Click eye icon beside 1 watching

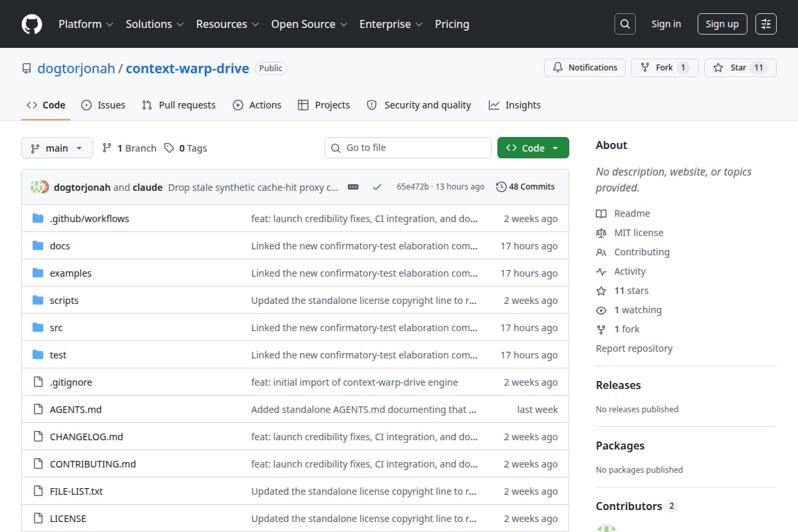(601, 310)
